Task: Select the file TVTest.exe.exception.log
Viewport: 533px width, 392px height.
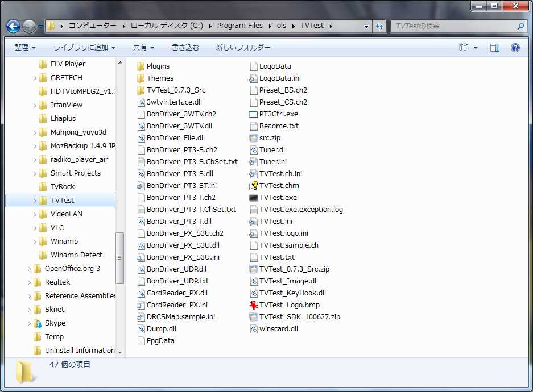Action: click(x=301, y=210)
